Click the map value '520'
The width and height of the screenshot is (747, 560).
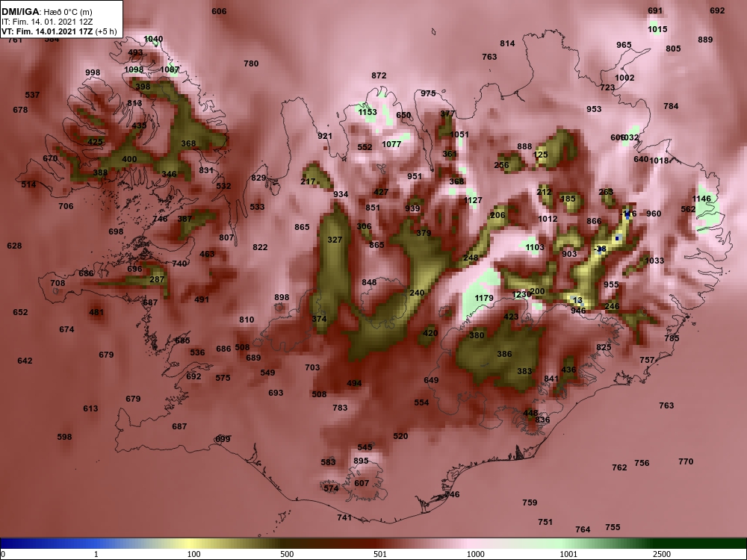pyautogui.click(x=400, y=436)
